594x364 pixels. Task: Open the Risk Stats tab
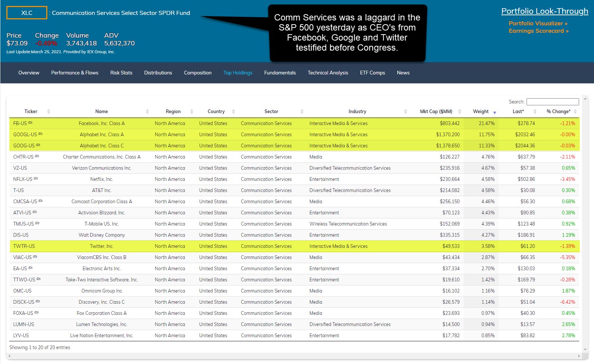(121, 73)
